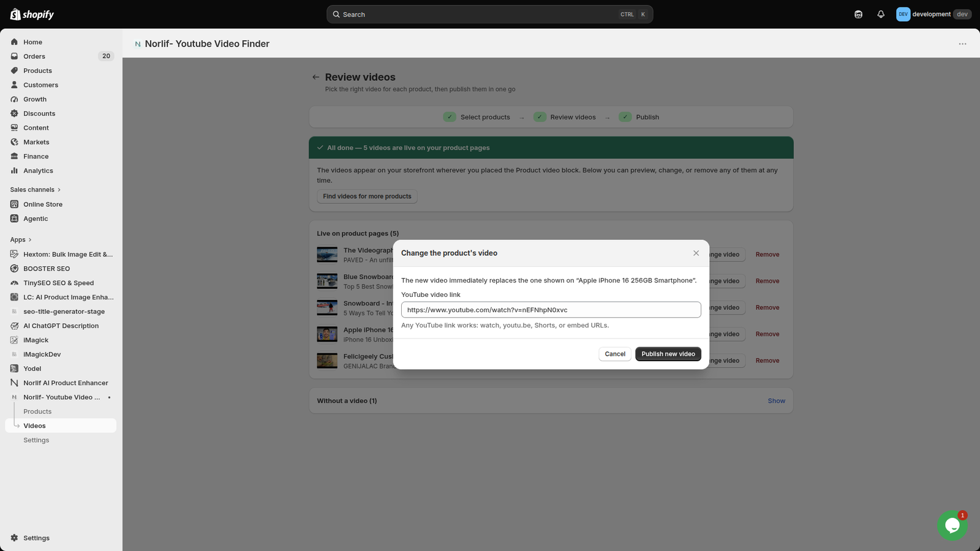Click the Cancel button in dialog
The height and width of the screenshot is (551, 980).
tap(615, 354)
